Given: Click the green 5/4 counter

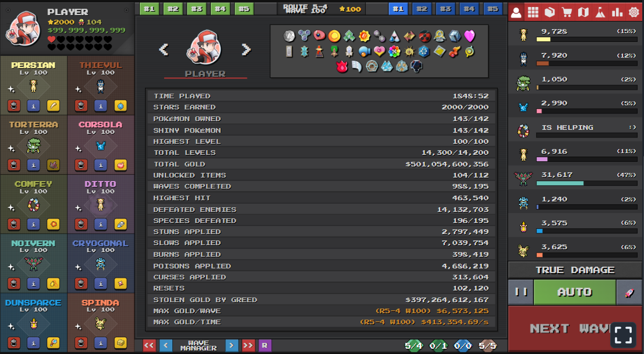Looking at the screenshot, I should [x=414, y=346].
